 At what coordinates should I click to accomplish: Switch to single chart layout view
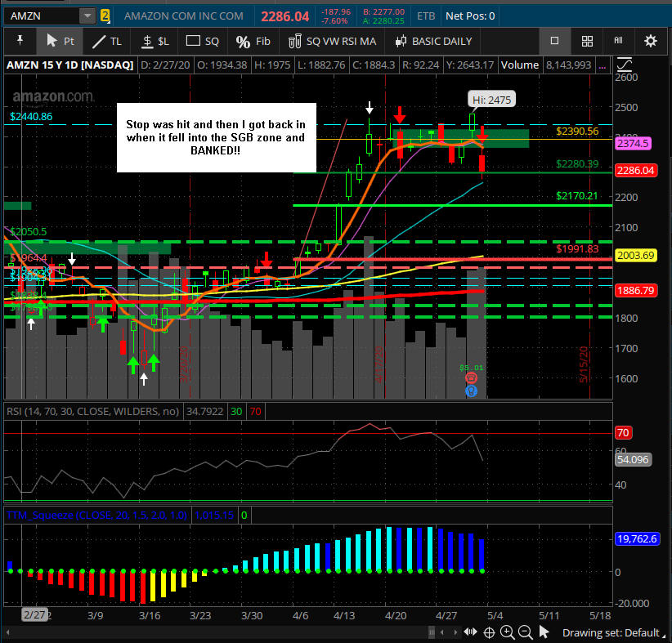tap(554, 41)
